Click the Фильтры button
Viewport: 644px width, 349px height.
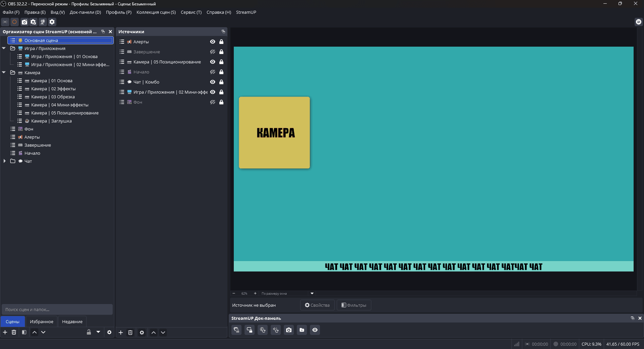pyautogui.click(x=354, y=305)
